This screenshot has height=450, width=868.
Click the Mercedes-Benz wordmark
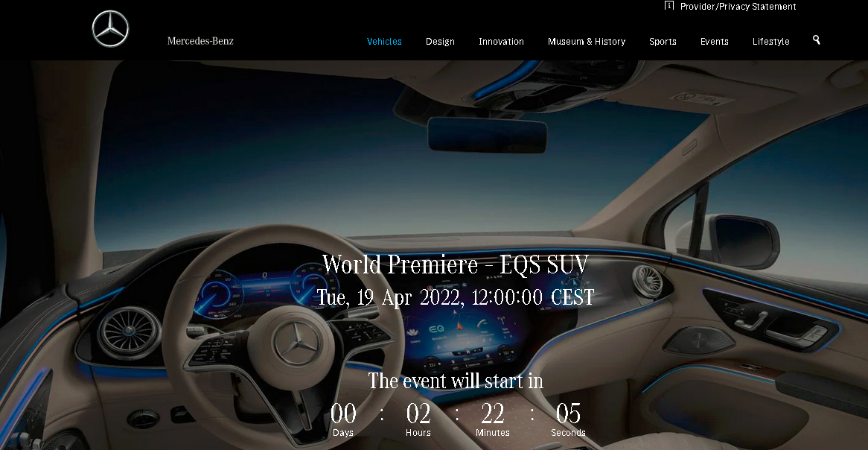click(200, 41)
